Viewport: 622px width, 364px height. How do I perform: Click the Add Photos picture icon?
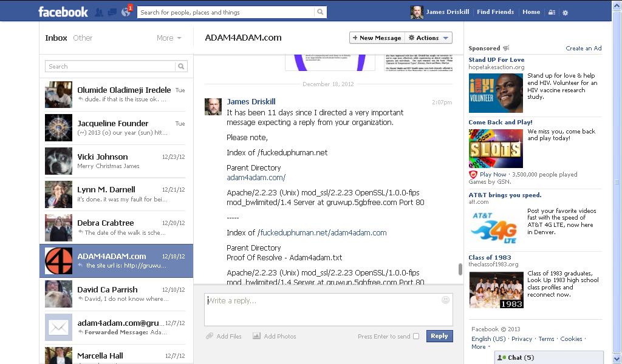[x=257, y=336]
